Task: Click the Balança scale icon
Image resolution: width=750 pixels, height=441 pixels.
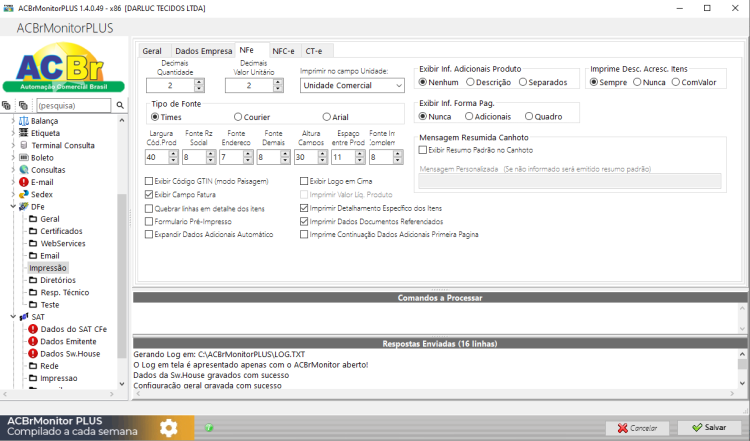Action: (x=23, y=121)
